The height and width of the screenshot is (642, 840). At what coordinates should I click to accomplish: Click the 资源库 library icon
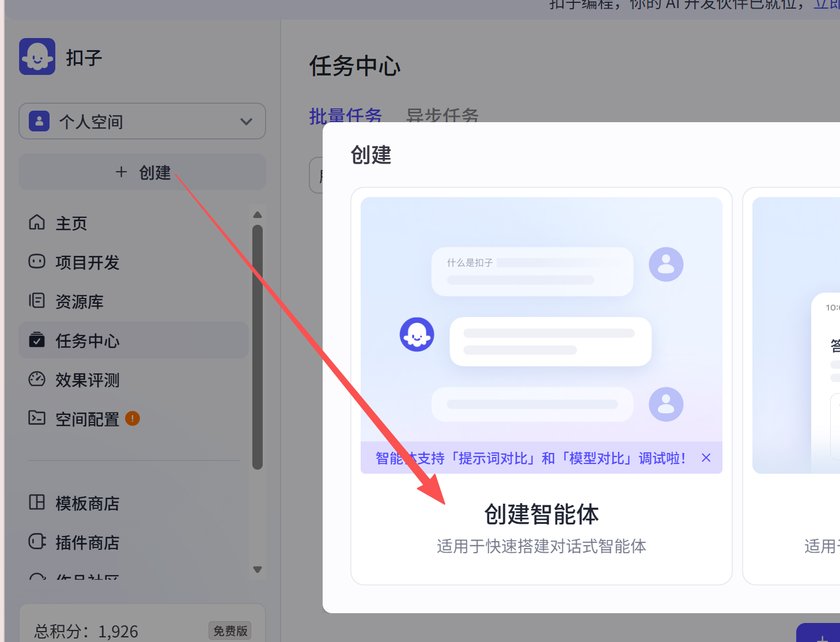(37, 301)
